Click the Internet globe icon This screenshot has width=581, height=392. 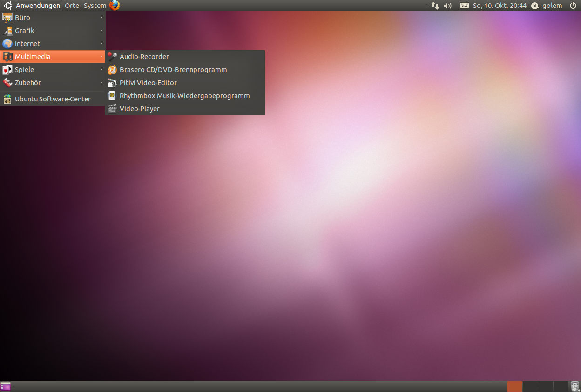[x=7, y=44]
